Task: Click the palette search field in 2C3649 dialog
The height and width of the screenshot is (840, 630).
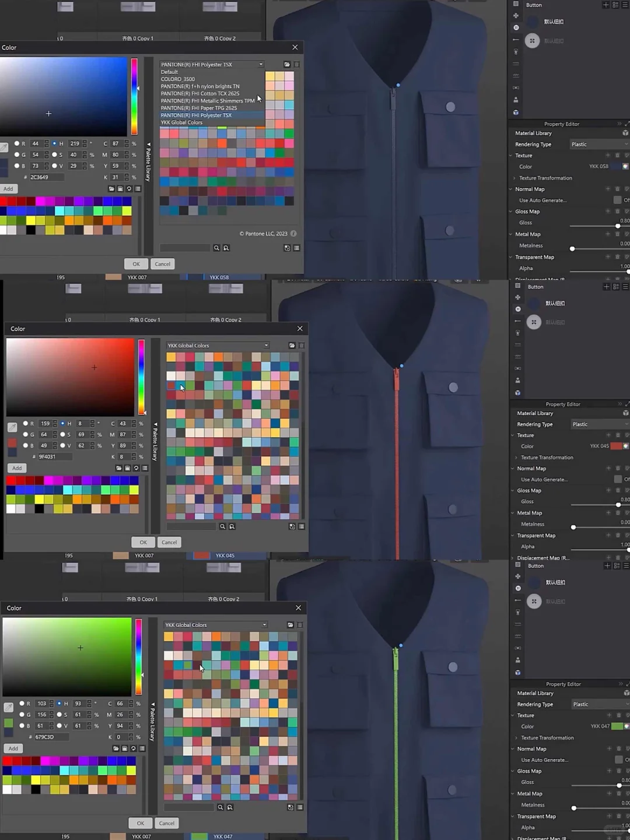Action: 185,248
